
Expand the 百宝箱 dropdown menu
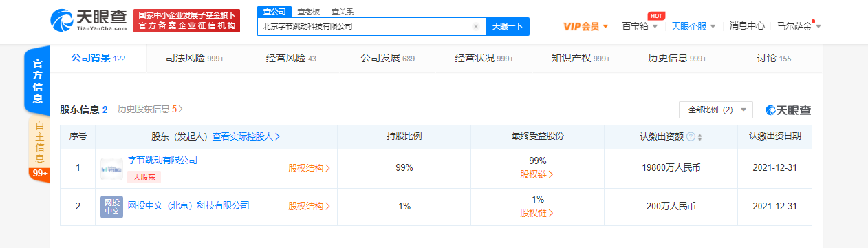[x=640, y=26]
